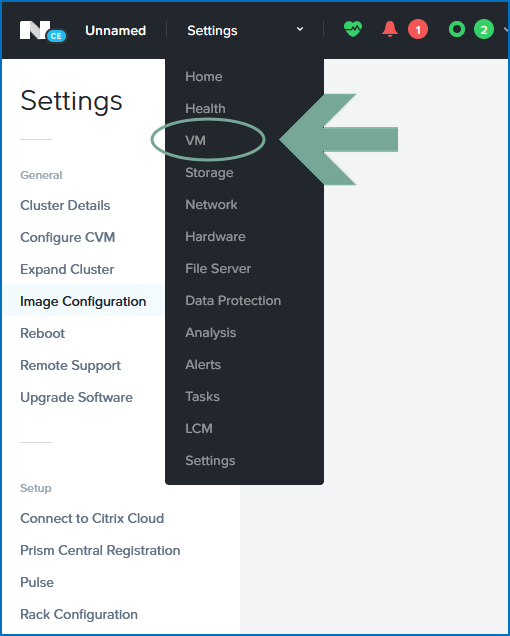
Task: Select Image Configuration in sidebar
Action: click(x=83, y=301)
